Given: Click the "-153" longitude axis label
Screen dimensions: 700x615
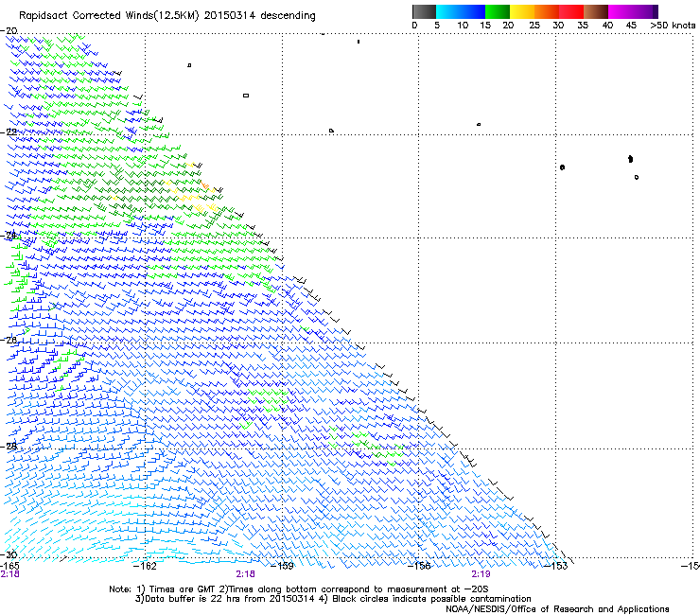Looking at the screenshot, I should [556, 566].
